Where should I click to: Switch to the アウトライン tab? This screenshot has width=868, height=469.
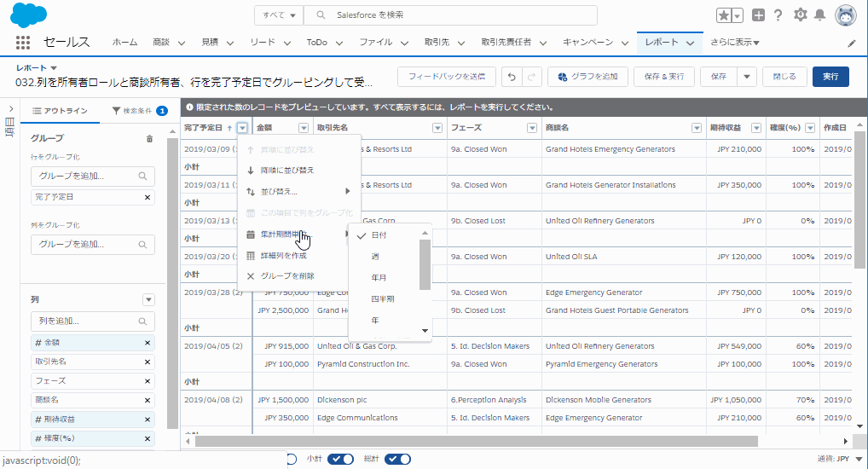(x=61, y=111)
